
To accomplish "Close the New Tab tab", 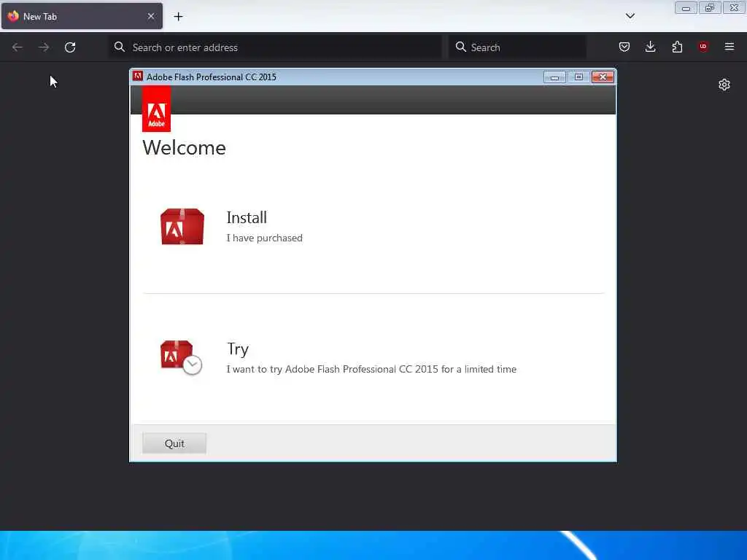I will coord(151,16).
